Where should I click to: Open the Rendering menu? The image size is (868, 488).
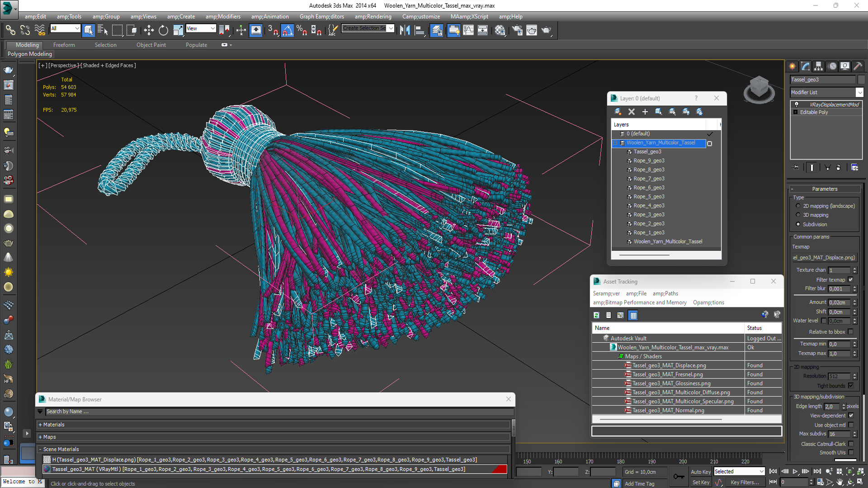click(x=373, y=17)
